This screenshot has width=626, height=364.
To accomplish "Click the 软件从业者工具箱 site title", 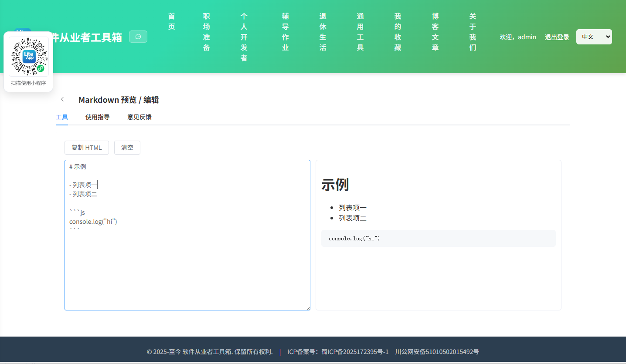I will pos(86,37).
